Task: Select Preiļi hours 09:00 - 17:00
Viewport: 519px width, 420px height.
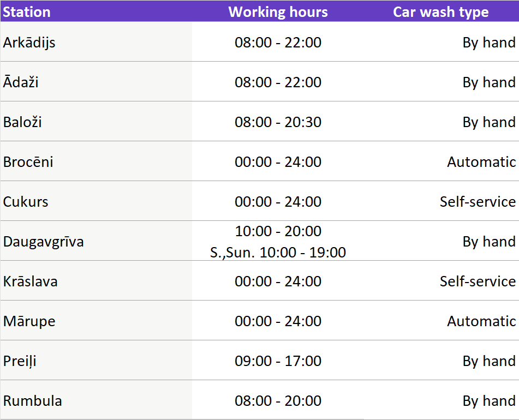Action: tap(278, 361)
